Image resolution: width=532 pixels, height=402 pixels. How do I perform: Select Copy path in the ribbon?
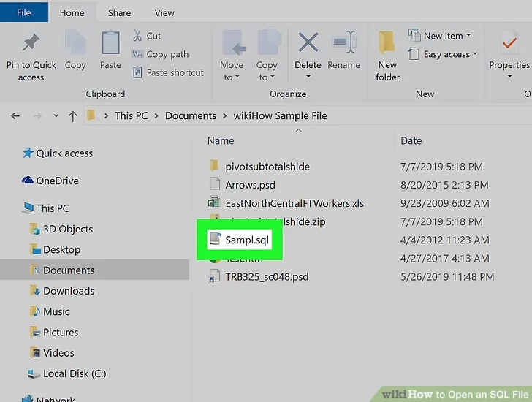coord(167,54)
